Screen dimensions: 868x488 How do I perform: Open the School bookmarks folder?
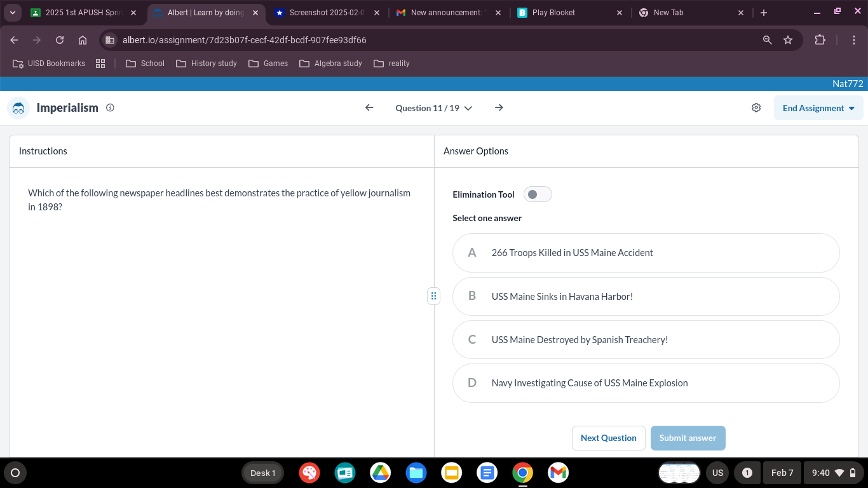tap(146, 64)
